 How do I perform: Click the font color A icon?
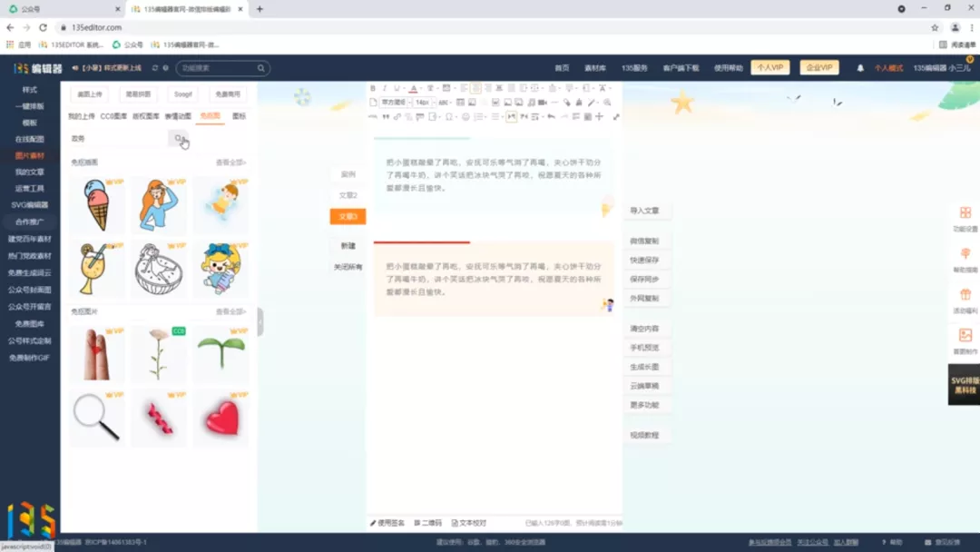(413, 88)
